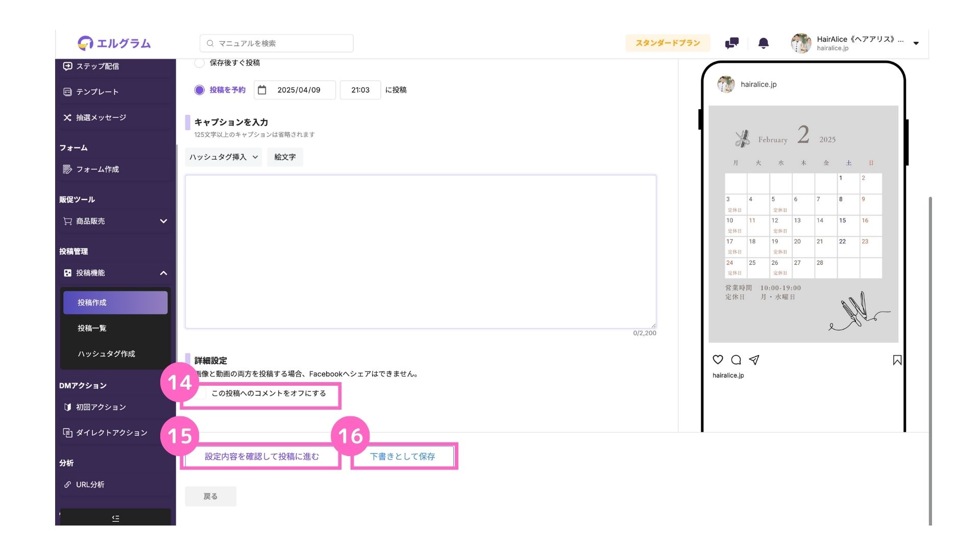Click the 初回アクション sidebar icon

tap(67, 407)
